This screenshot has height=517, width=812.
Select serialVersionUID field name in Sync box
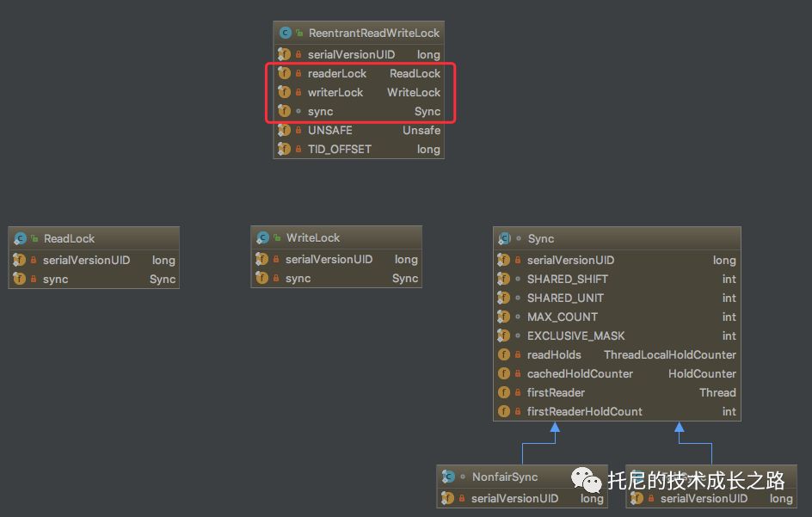[x=570, y=260]
